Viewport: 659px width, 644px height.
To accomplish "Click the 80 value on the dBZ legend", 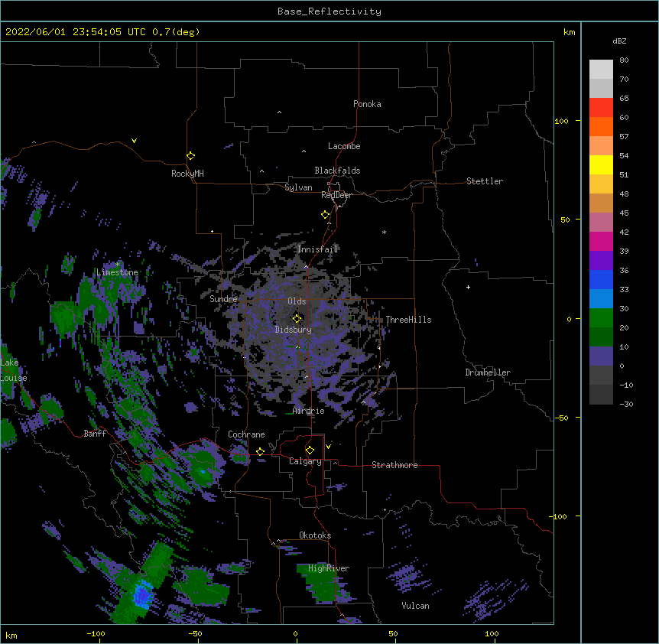I will [624, 60].
